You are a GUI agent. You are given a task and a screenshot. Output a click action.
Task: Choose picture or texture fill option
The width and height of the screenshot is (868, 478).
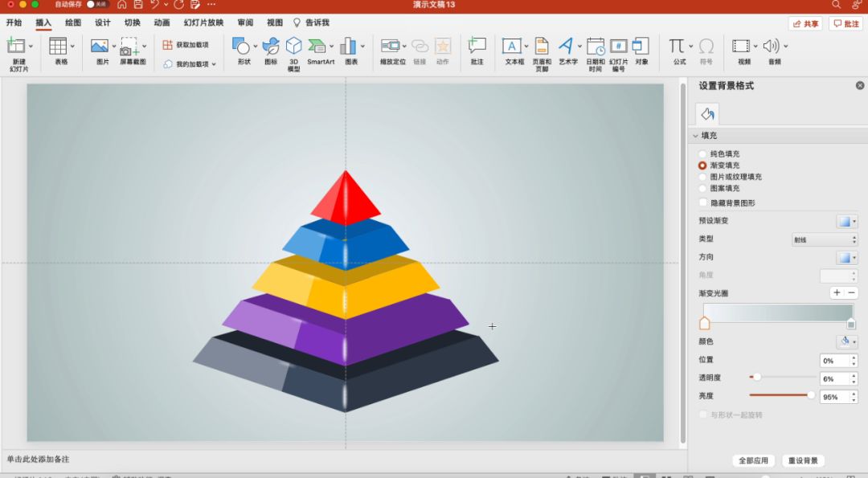pyautogui.click(x=703, y=177)
